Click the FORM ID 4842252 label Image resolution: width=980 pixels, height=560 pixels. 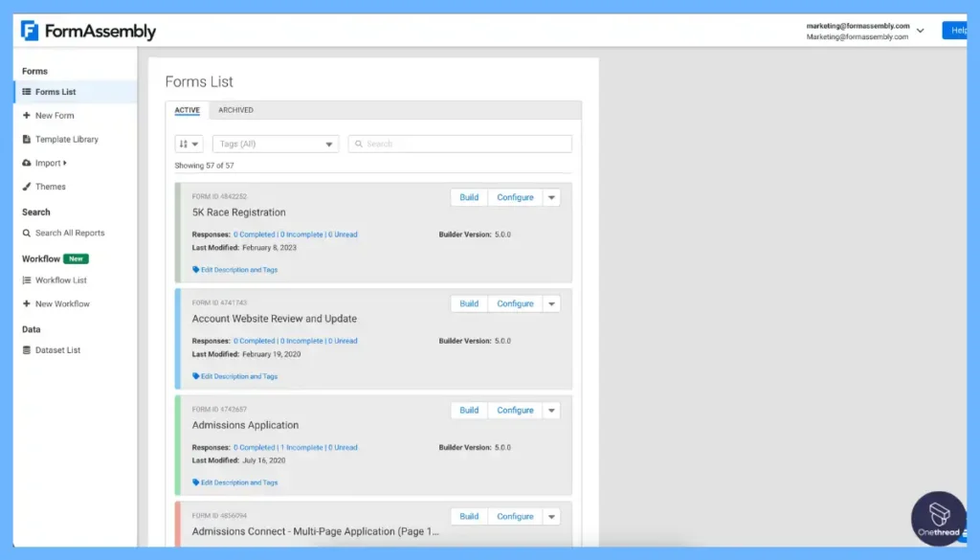pyautogui.click(x=219, y=197)
